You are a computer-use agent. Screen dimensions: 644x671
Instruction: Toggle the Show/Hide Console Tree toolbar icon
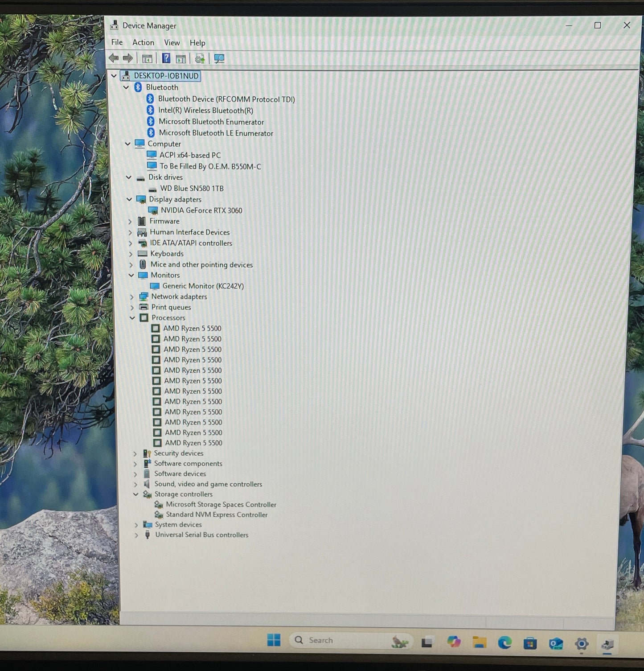point(147,58)
